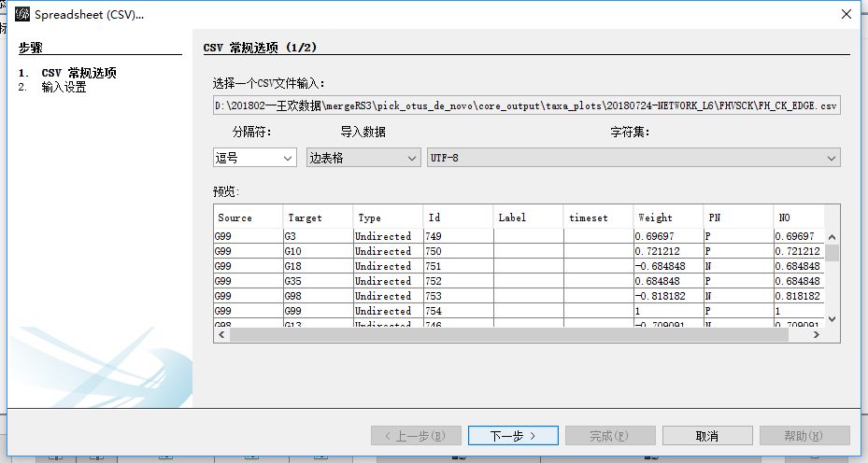
Task: Select step 2 输入设置
Action: pyautogui.click(x=52, y=88)
